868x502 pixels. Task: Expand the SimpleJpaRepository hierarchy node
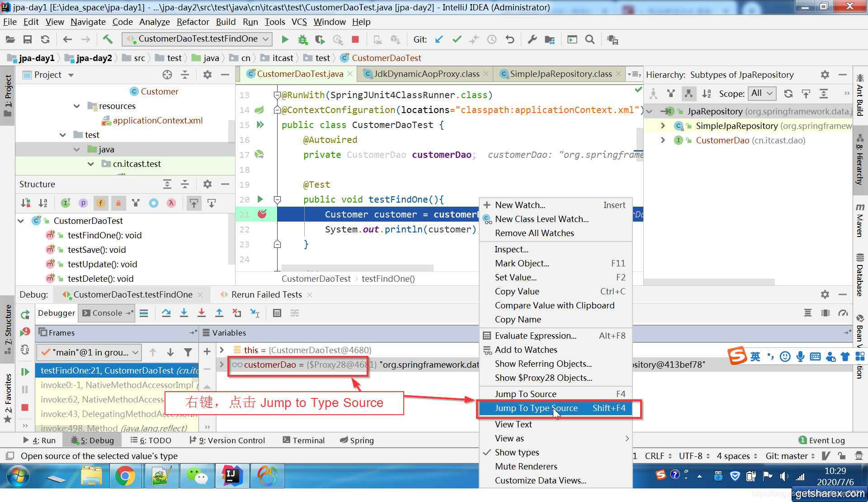(663, 126)
